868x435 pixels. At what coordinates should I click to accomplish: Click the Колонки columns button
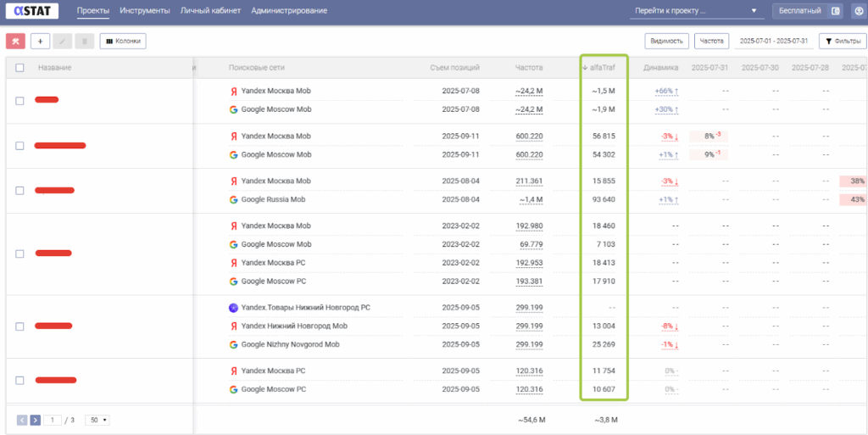point(123,41)
